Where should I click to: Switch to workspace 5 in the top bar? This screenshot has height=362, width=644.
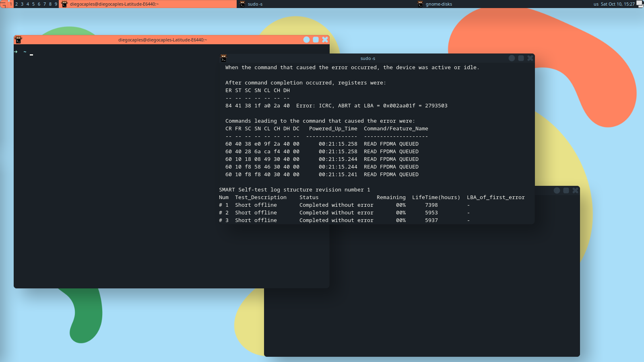(x=33, y=4)
